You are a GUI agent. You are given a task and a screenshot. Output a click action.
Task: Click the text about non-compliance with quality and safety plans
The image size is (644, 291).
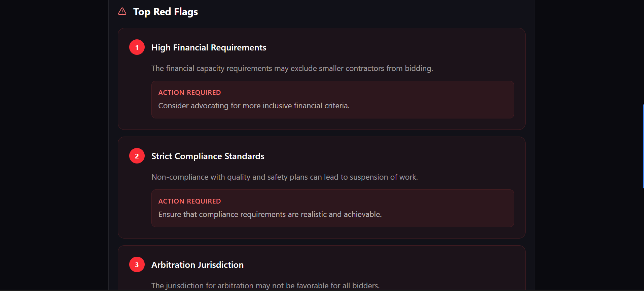[285, 177]
